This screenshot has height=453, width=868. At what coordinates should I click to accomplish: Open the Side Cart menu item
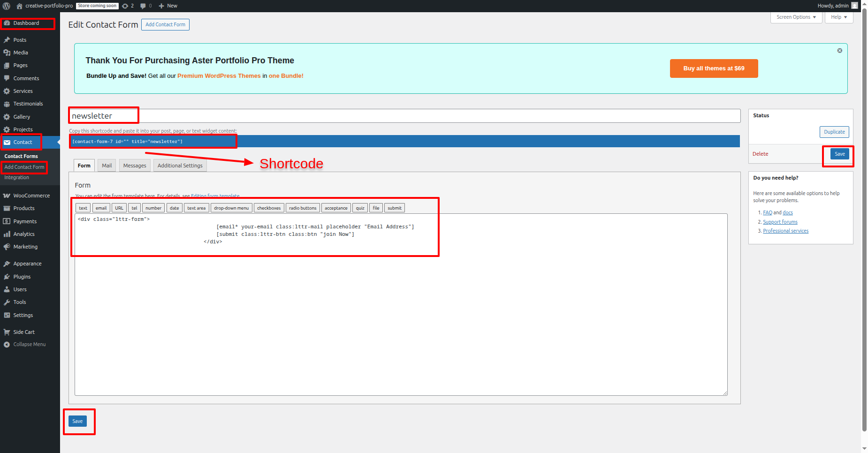[x=23, y=332]
